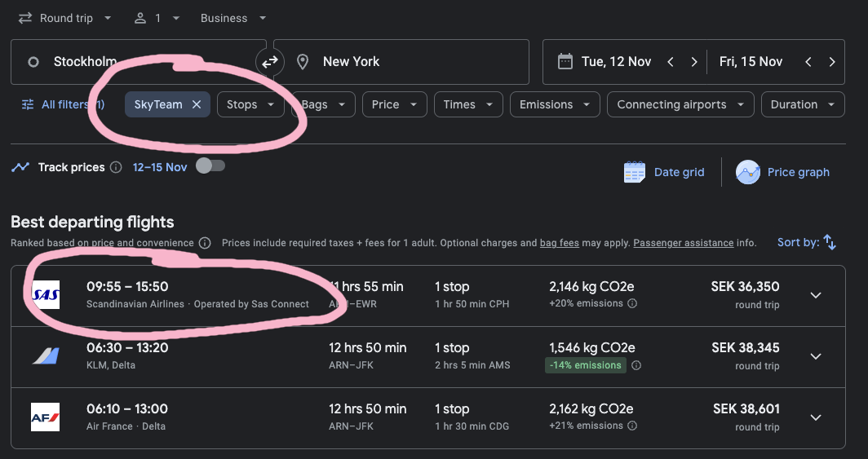
Task: Click info icon next to Track prices
Action: tap(116, 167)
